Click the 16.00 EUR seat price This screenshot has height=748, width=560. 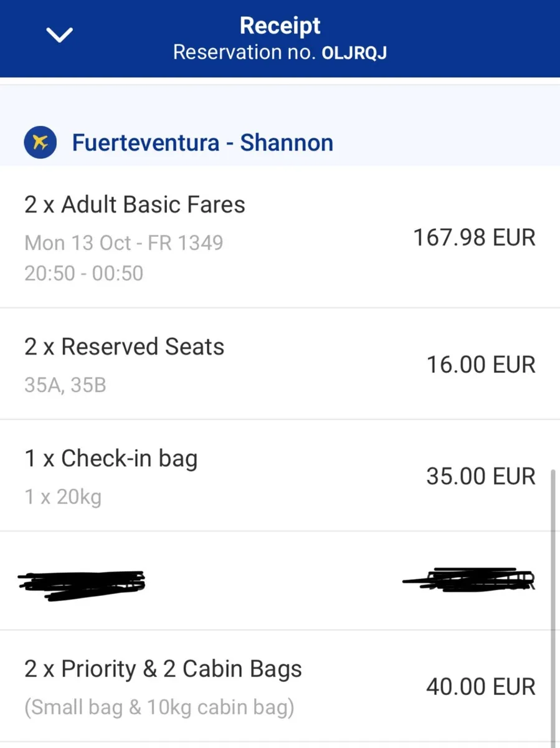click(x=480, y=365)
